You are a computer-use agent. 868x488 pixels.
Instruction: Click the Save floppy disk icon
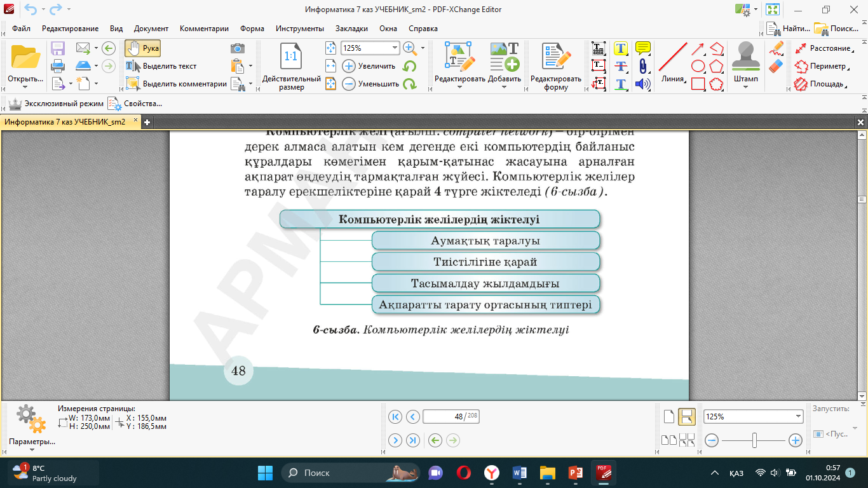(x=58, y=48)
